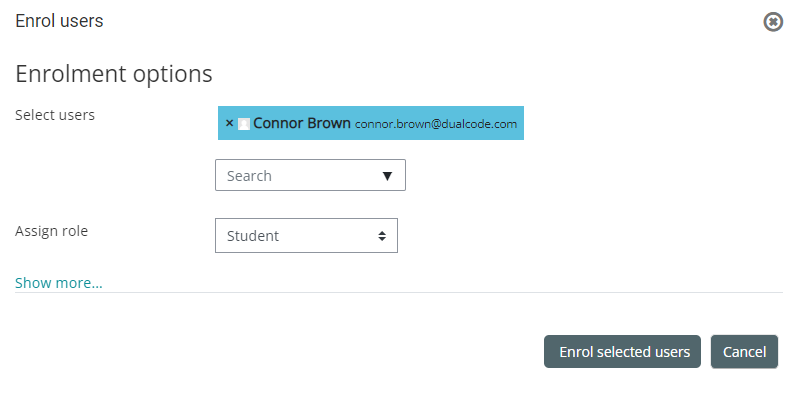Remove Connor Brown using the small × icon
Viewport: 796px width, 397px height.
pyautogui.click(x=229, y=123)
